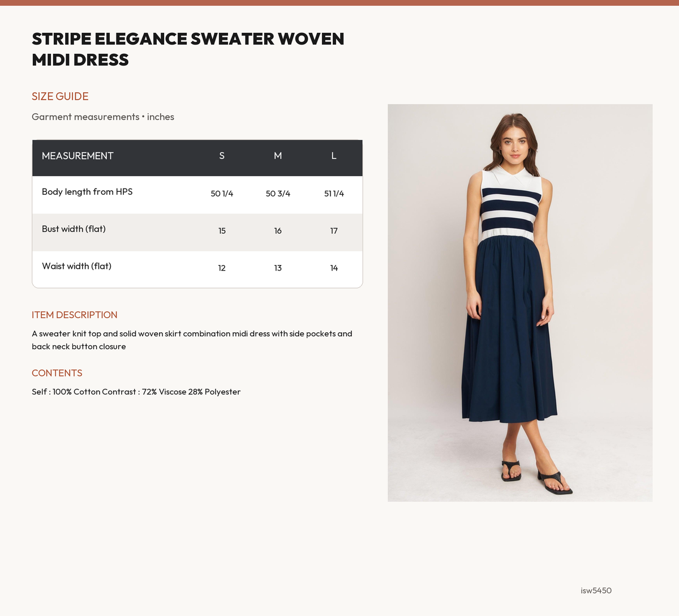This screenshot has height=616, width=679.
Task: Click 'Body length from HPS' row label
Action: (87, 192)
